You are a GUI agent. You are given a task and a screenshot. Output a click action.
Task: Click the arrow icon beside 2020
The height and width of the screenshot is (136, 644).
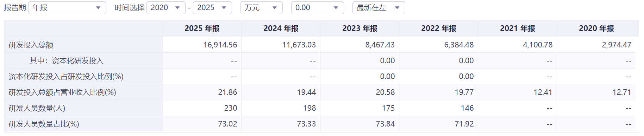click(x=177, y=8)
